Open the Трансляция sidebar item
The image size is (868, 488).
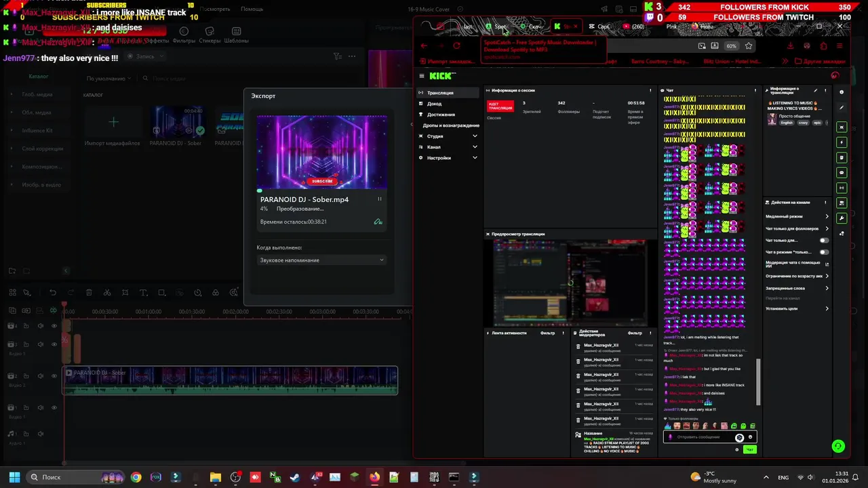click(x=448, y=93)
